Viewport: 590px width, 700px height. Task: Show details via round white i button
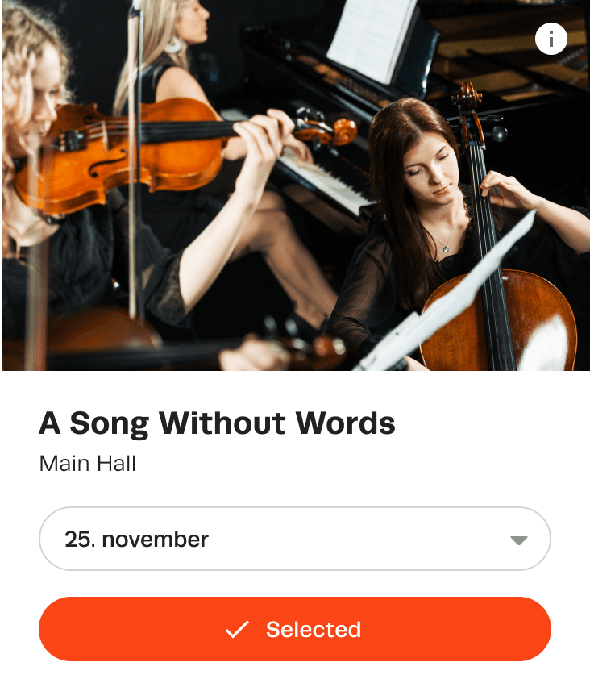[x=551, y=39]
